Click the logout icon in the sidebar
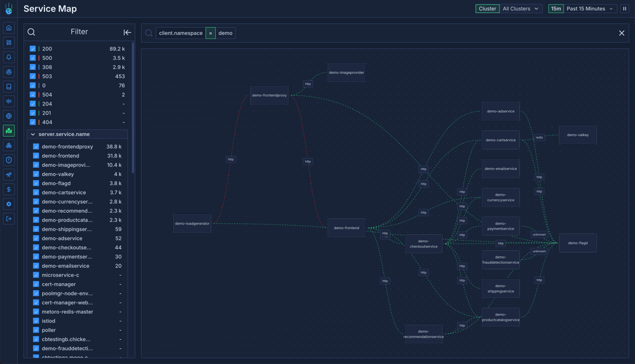The width and height of the screenshot is (635, 364). coord(9,219)
